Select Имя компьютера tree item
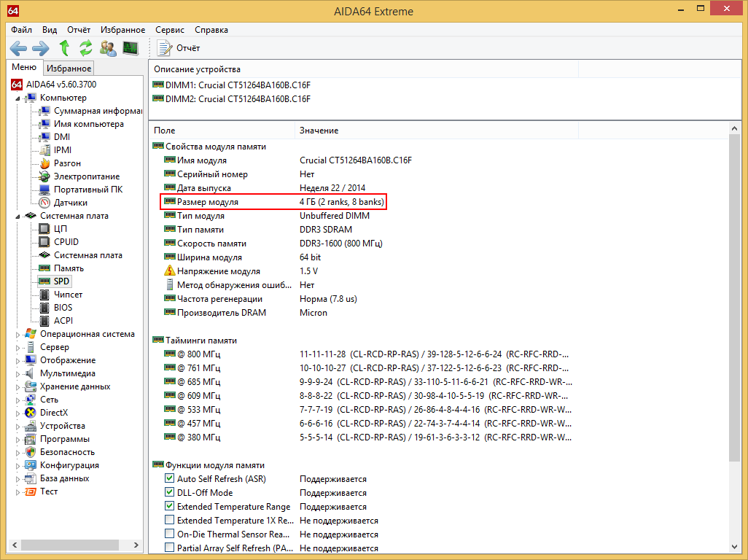 click(89, 123)
